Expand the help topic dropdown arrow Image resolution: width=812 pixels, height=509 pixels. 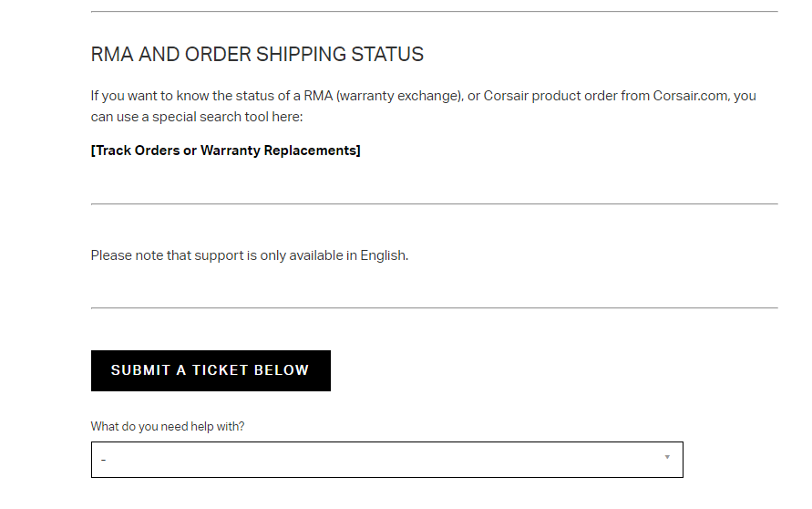coord(667,458)
